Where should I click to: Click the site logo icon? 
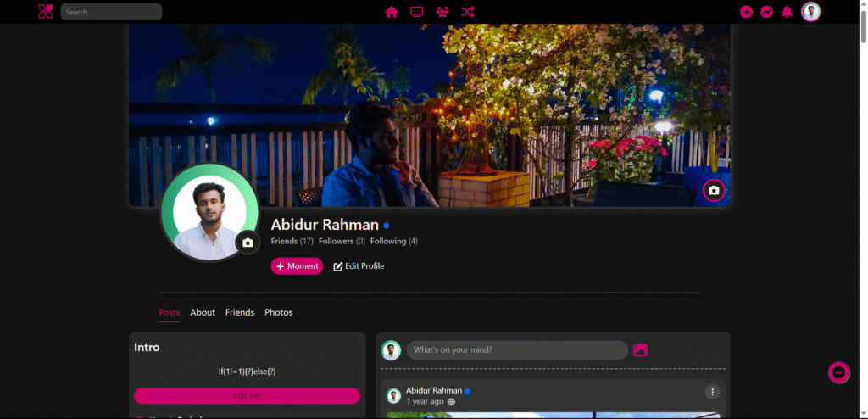click(x=46, y=12)
